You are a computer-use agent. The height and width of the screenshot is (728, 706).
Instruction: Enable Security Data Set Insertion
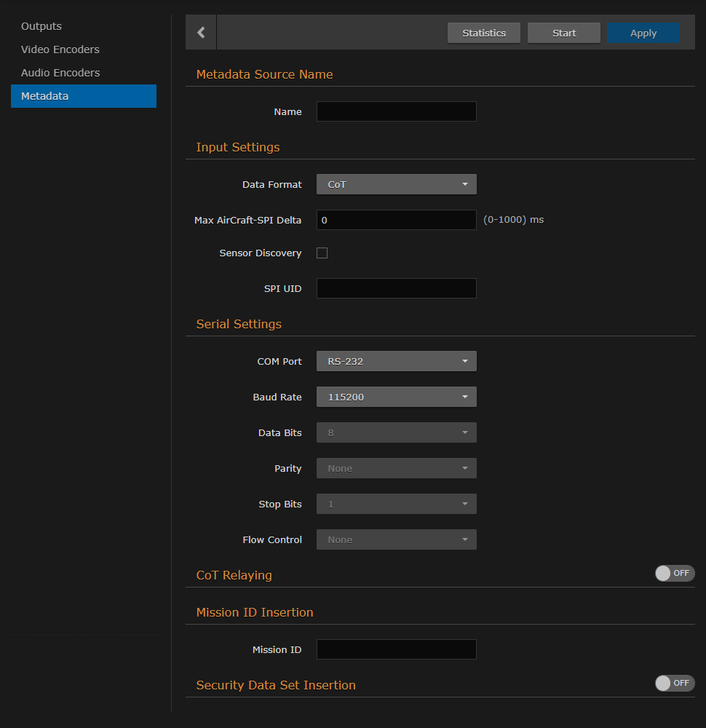coord(674,683)
